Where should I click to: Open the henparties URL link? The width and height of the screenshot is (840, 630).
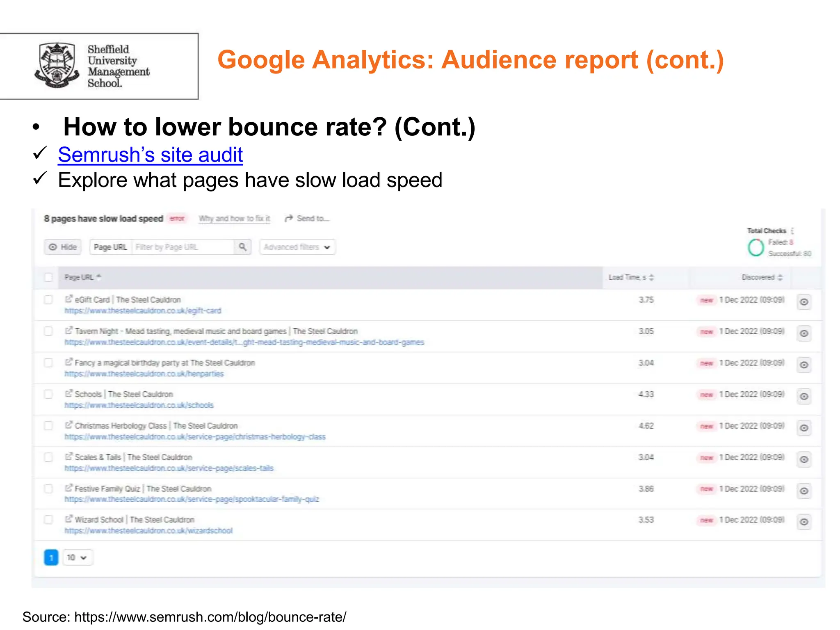144,374
